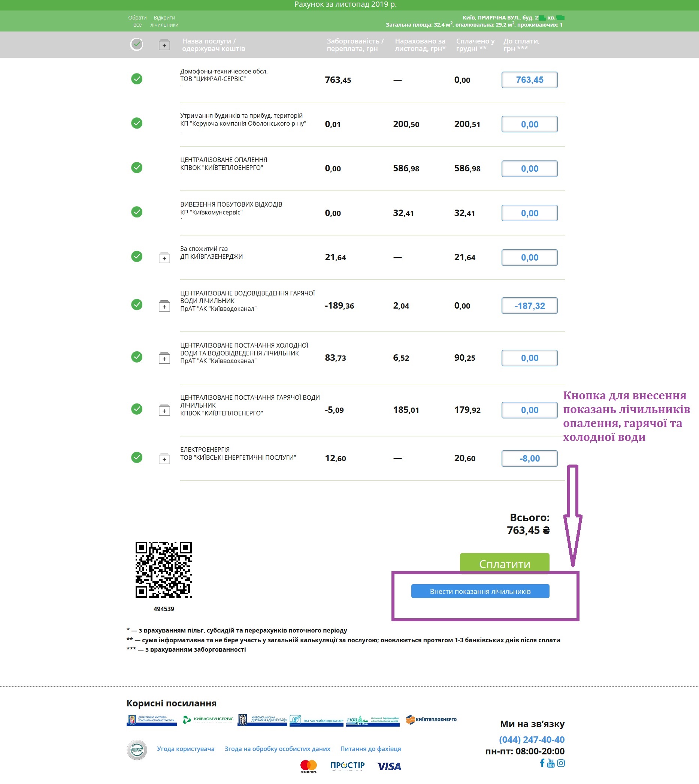Click the Київкомунсервіс logo link
699x784 pixels.
pos(208,720)
